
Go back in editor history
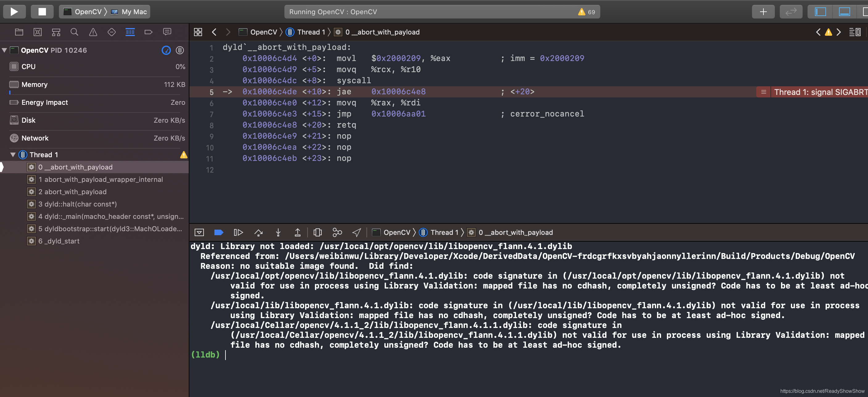[214, 32]
